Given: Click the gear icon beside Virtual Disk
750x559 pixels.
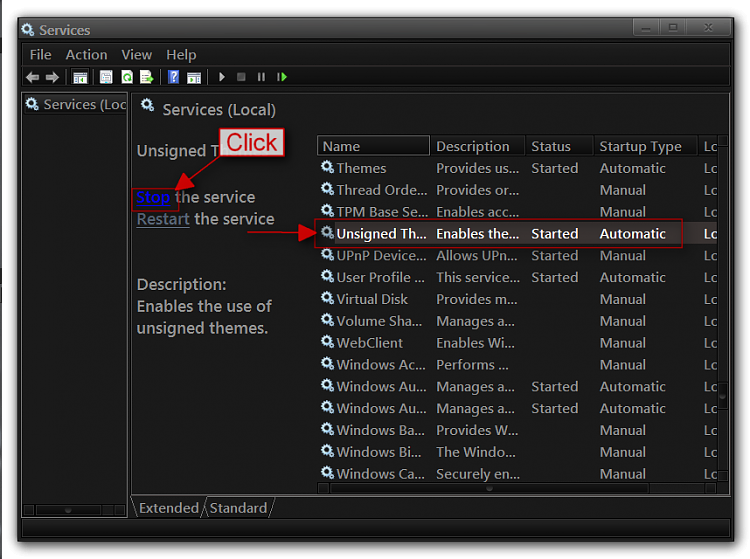Looking at the screenshot, I should click(x=327, y=298).
